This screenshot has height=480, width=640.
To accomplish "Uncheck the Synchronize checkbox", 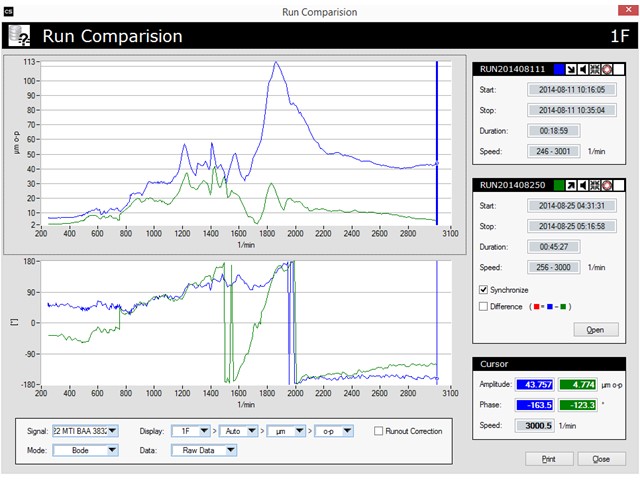I will pos(485,290).
